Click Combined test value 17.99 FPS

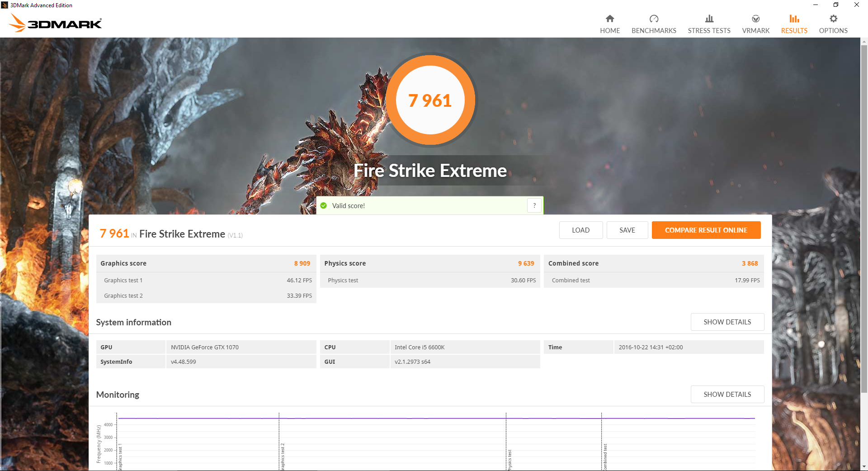[x=747, y=281]
